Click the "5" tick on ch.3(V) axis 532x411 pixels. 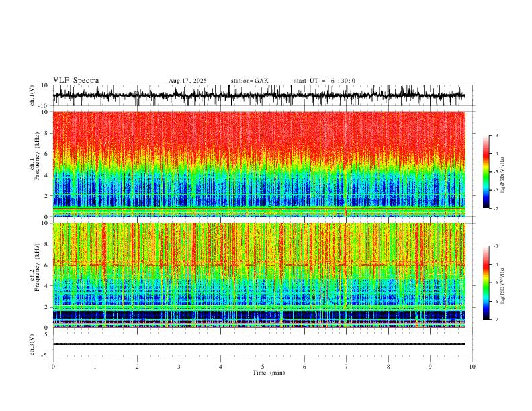click(x=47, y=334)
